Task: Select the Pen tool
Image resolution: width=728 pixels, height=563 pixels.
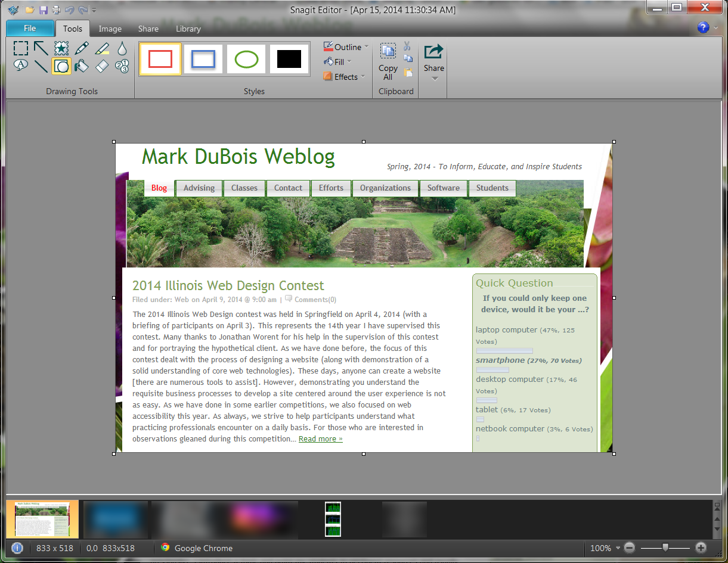Action: coord(82,48)
